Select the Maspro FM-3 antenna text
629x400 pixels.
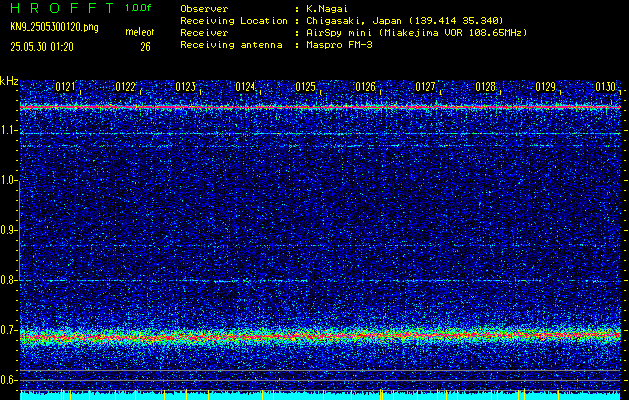339,45
